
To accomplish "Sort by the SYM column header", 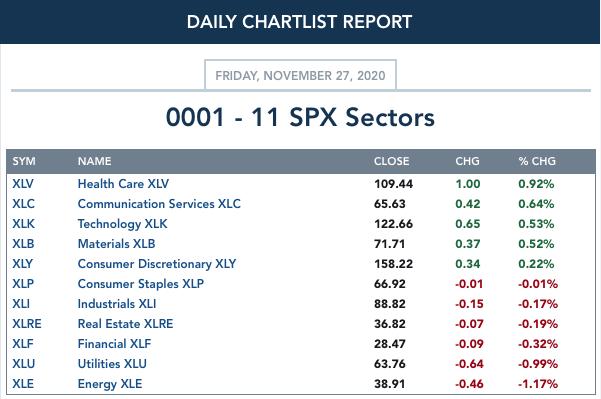I will (24, 161).
